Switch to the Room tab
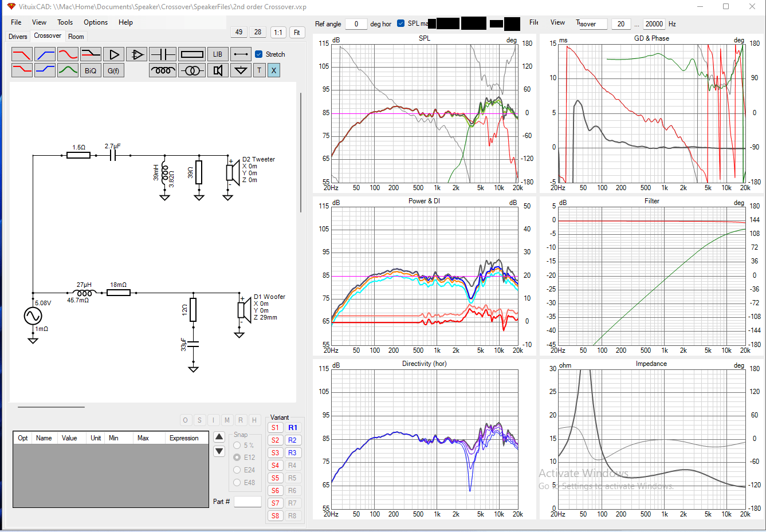Screen dimensions: 766x532 pyautogui.click(x=76, y=37)
